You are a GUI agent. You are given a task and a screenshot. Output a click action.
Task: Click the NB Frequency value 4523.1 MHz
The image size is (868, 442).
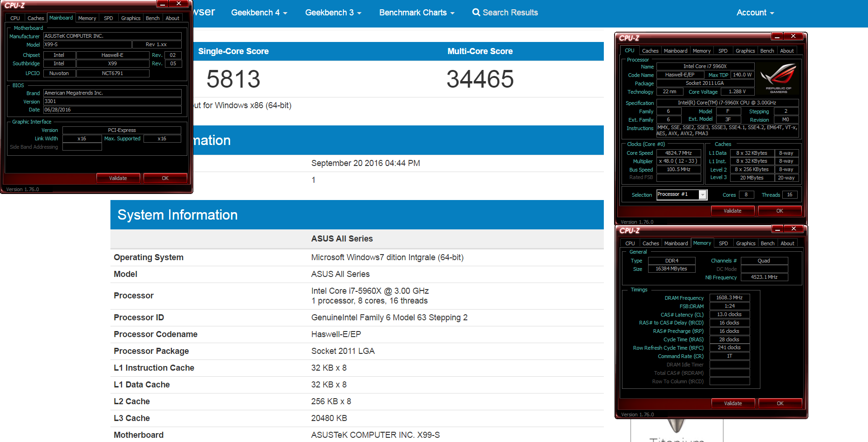coord(764,277)
